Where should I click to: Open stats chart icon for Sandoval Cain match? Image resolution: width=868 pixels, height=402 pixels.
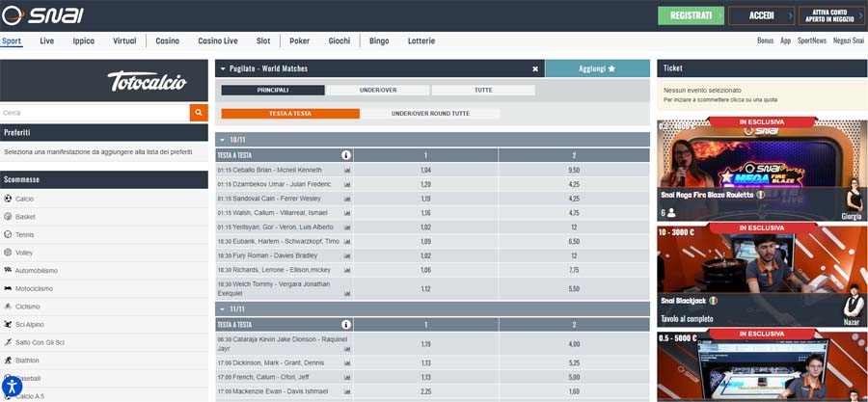[347, 199]
